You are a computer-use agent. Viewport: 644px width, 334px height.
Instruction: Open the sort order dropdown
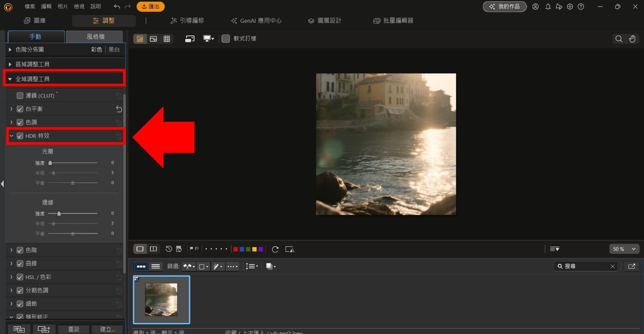click(x=252, y=266)
